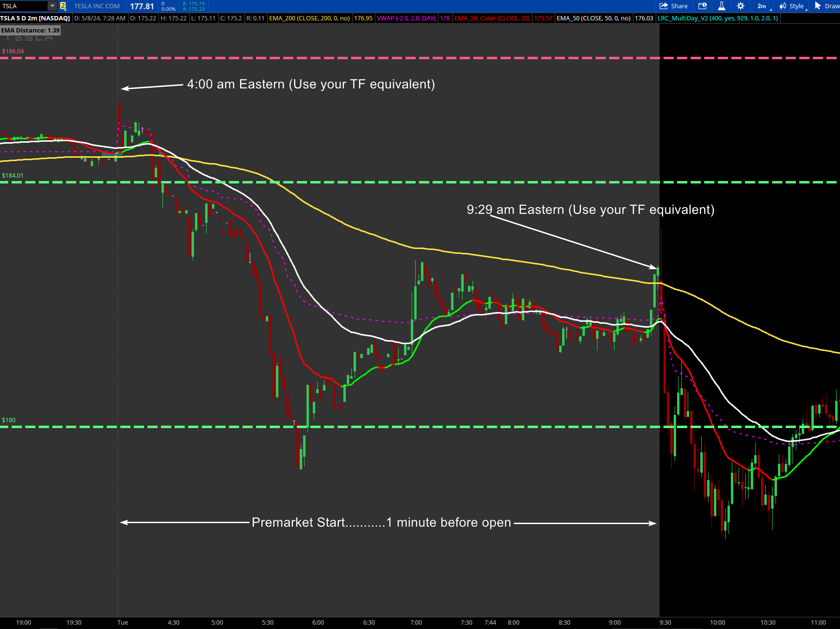The image size is (840, 629).
Task: Open chart settings via gear icon
Action: click(x=741, y=6)
